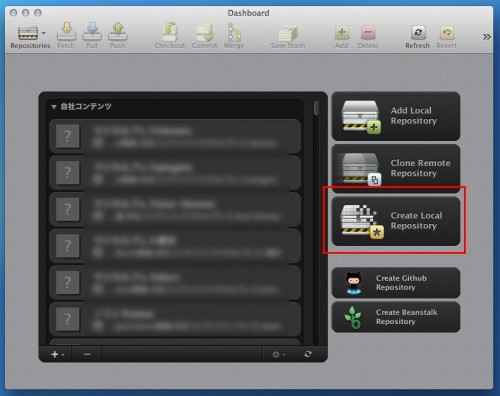Click the Fetch toolbar icon

(66, 32)
